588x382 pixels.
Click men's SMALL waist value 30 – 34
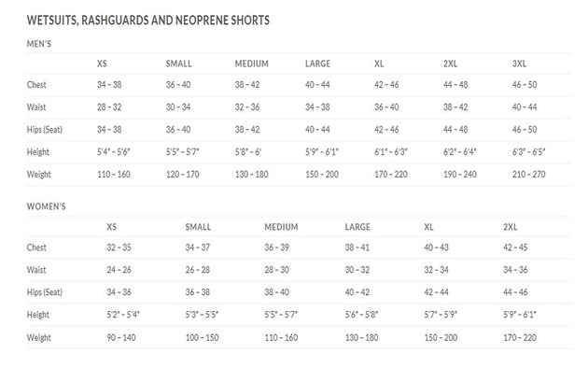point(178,107)
